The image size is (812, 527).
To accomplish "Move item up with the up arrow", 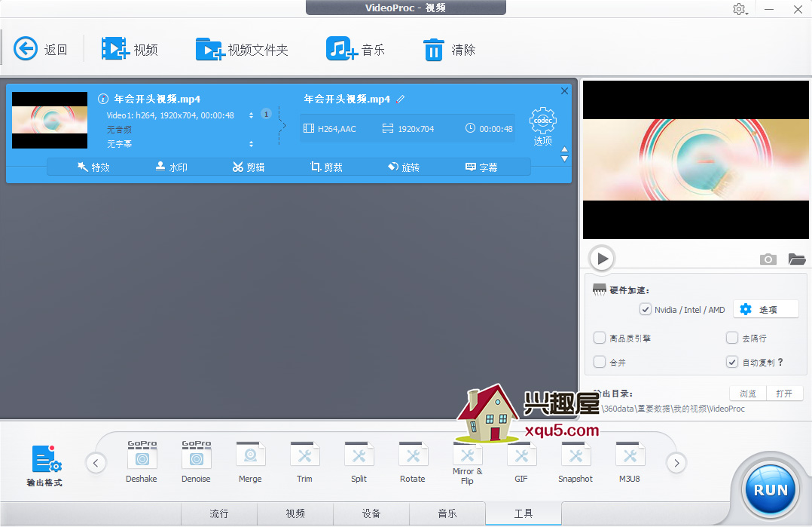I will point(564,149).
